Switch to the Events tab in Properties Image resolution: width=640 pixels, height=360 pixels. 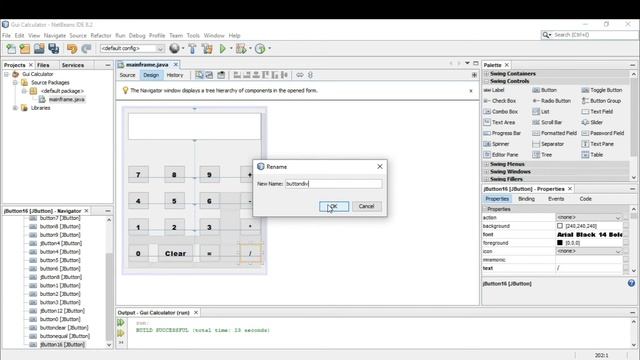click(x=556, y=199)
